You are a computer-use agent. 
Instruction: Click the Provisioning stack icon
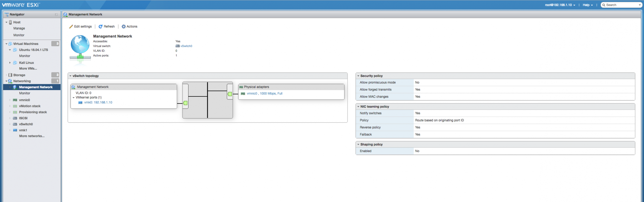pos(15,112)
